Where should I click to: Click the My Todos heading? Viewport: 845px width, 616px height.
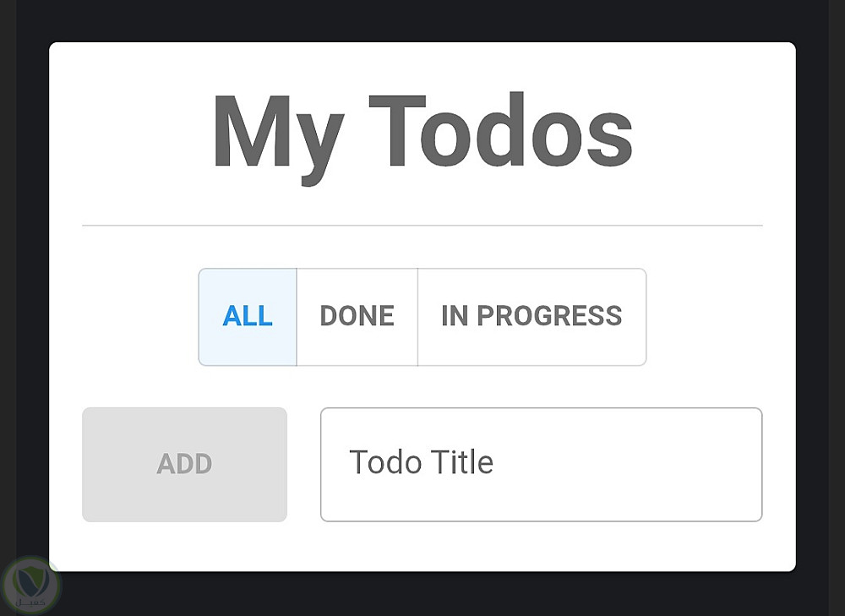(422, 133)
